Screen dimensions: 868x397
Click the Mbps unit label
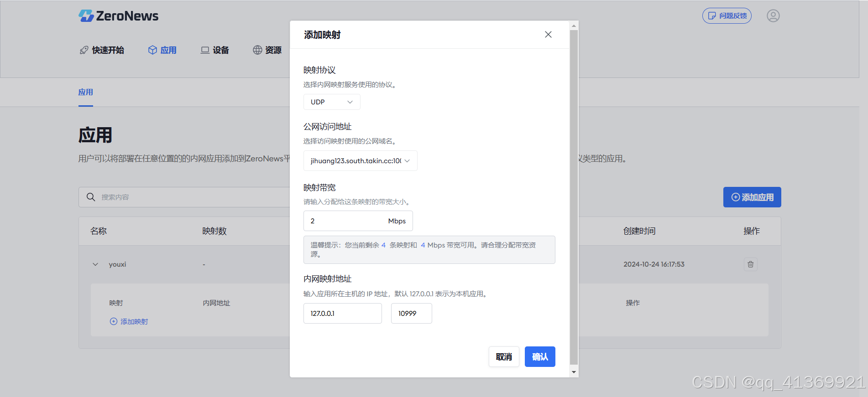point(397,221)
